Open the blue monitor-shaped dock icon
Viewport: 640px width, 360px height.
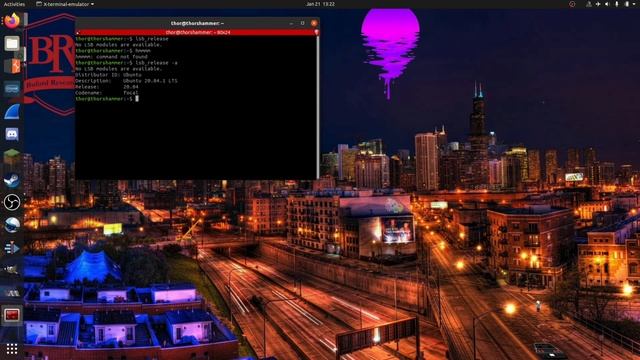12,88
